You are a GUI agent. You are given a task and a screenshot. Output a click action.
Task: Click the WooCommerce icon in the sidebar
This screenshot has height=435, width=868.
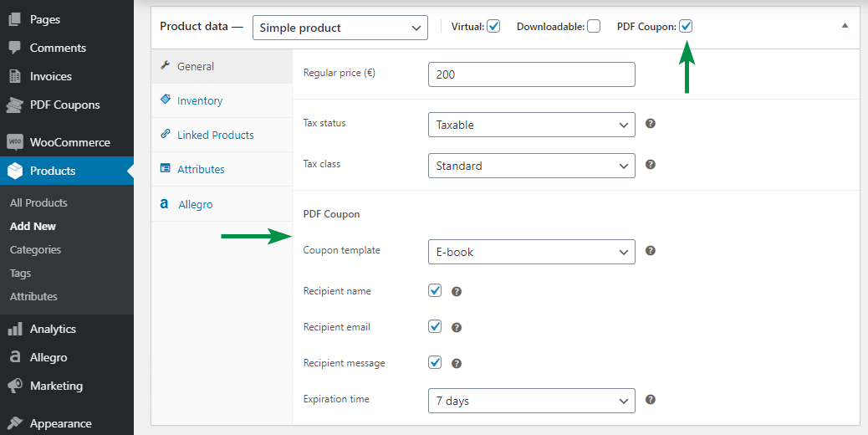[x=15, y=142]
